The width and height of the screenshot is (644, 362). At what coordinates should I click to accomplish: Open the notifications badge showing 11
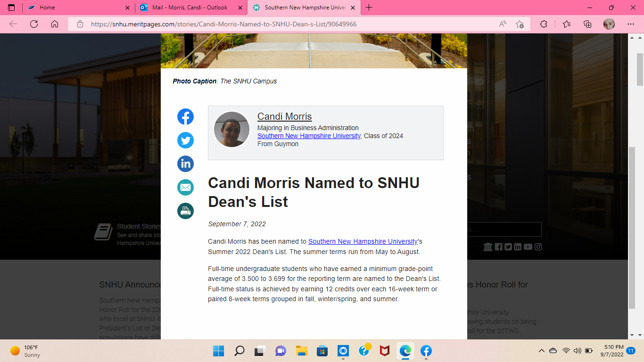[x=631, y=351]
